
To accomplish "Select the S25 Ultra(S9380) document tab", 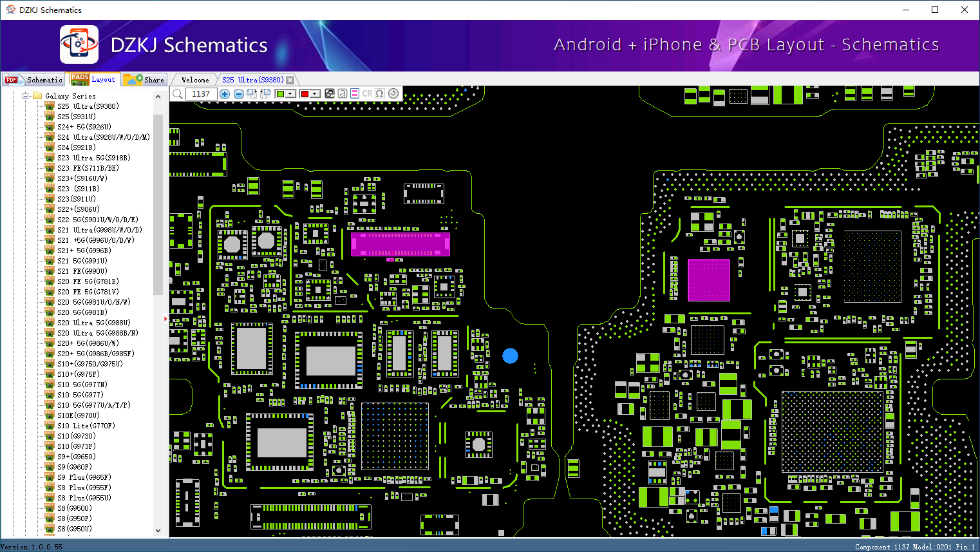I will point(252,80).
